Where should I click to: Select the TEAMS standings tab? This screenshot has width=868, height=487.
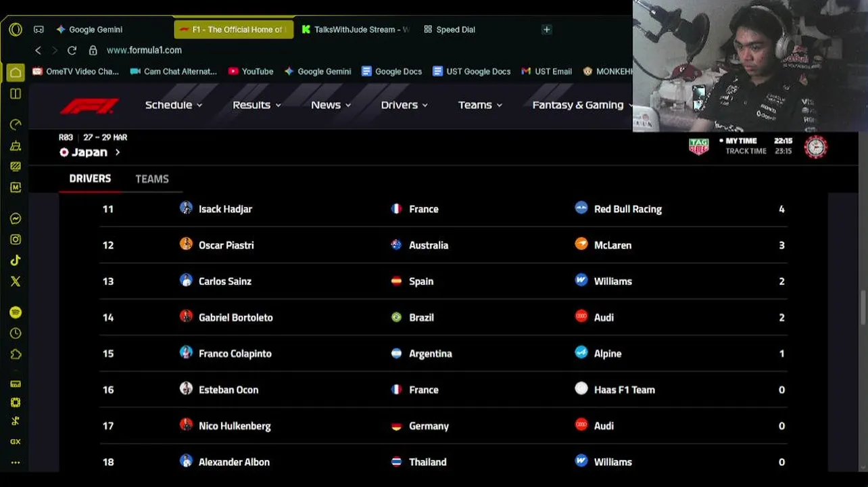pyautogui.click(x=152, y=179)
